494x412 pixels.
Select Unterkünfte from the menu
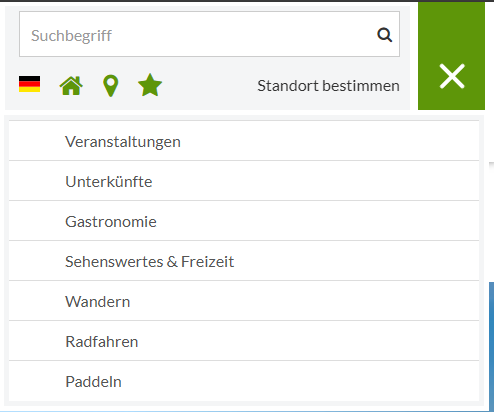click(244, 181)
